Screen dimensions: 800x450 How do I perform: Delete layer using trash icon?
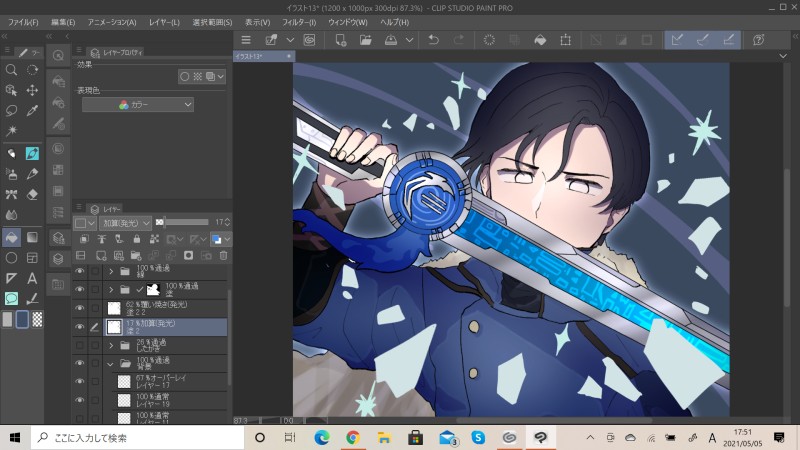click(223, 256)
